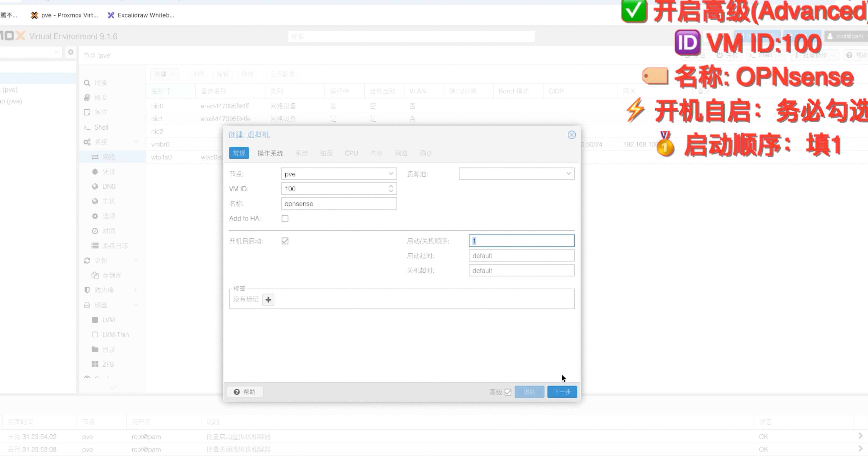The height and width of the screenshot is (458, 868).
Task: Click the 启动延时 startup delay field
Action: click(522, 256)
